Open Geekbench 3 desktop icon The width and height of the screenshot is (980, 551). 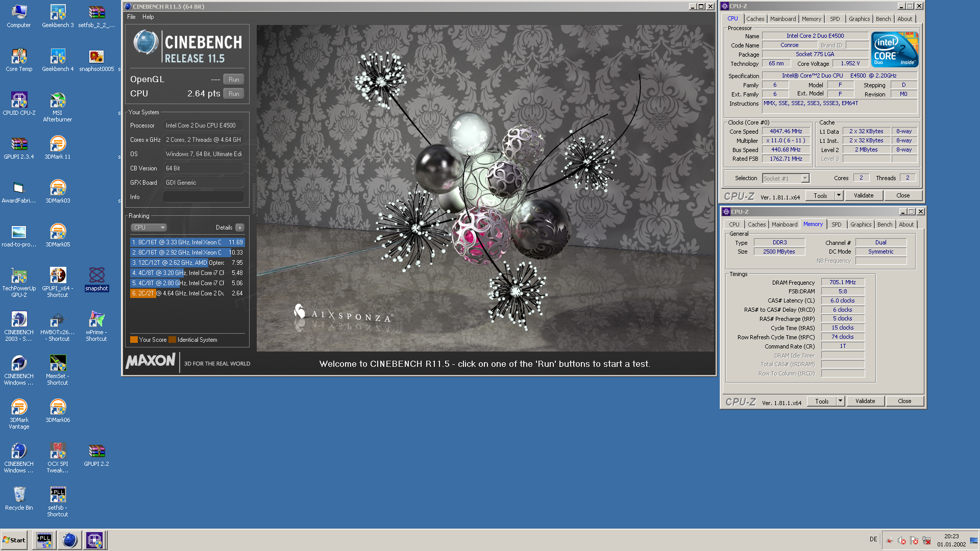(58, 15)
